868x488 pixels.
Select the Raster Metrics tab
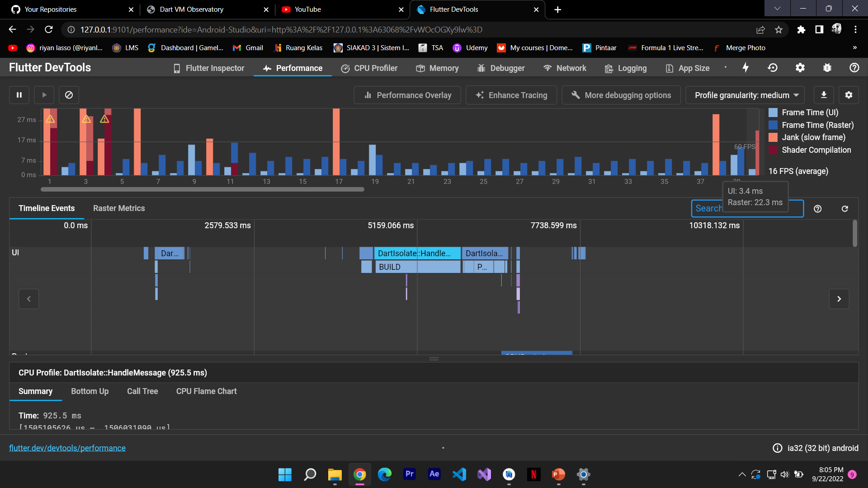click(119, 208)
